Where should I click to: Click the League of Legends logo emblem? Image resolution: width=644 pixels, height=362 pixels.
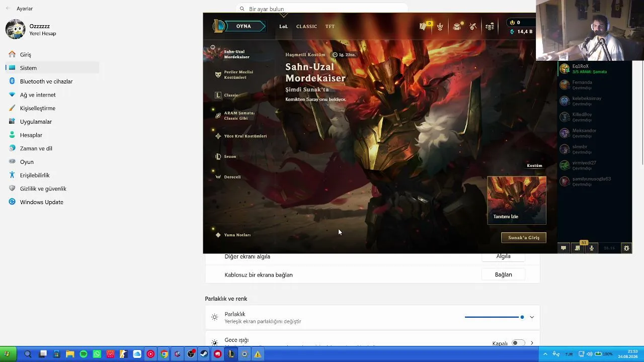coord(218,26)
